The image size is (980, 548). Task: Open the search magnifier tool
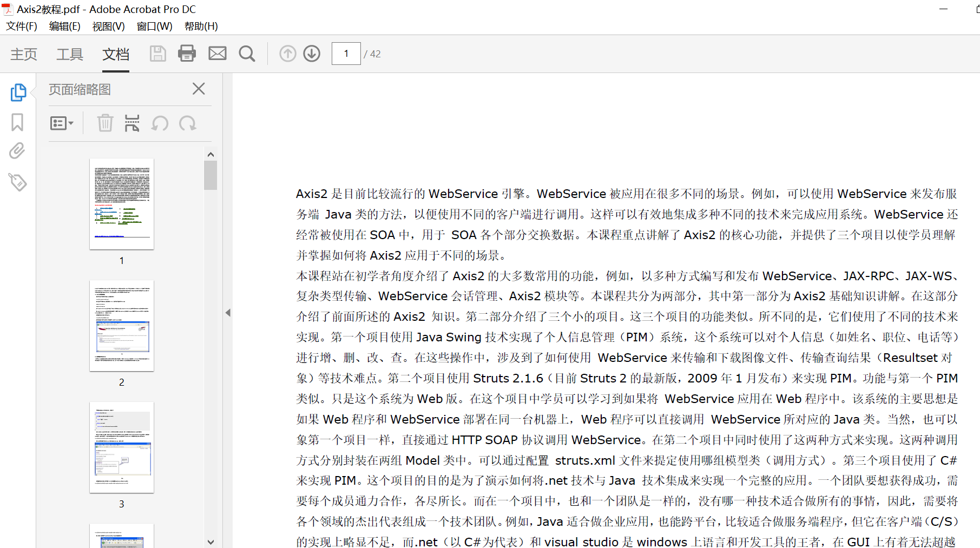[x=247, y=54]
